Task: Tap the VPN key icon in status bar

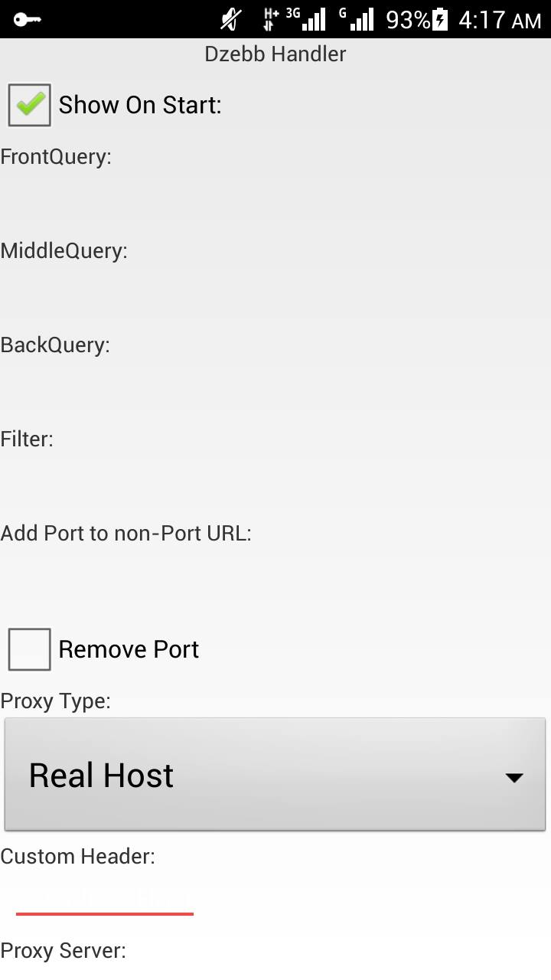Action: click(27, 19)
